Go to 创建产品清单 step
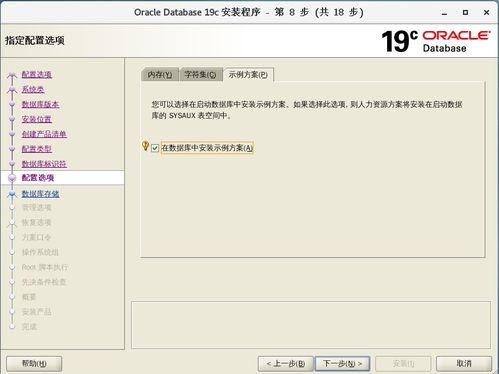Image resolution: width=499 pixels, height=374 pixels. click(x=44, y=134)
